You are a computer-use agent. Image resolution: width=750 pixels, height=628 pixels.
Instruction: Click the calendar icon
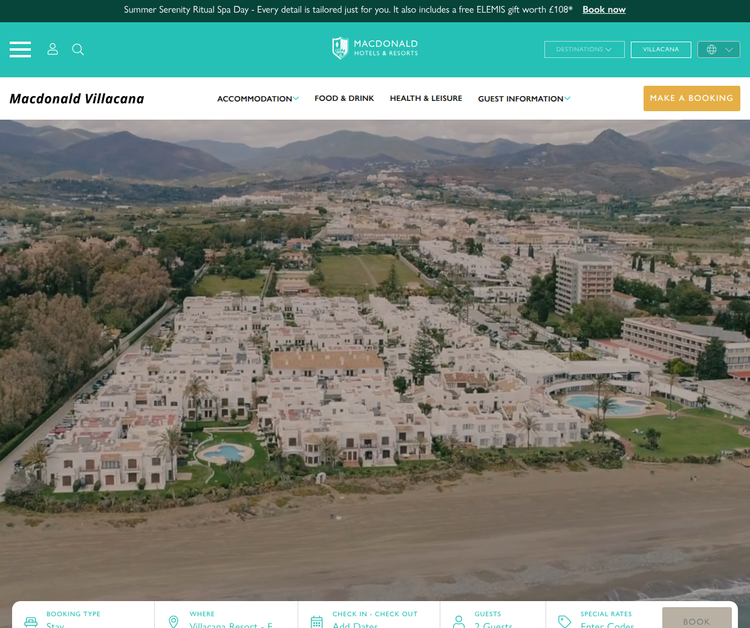(317, 622)
